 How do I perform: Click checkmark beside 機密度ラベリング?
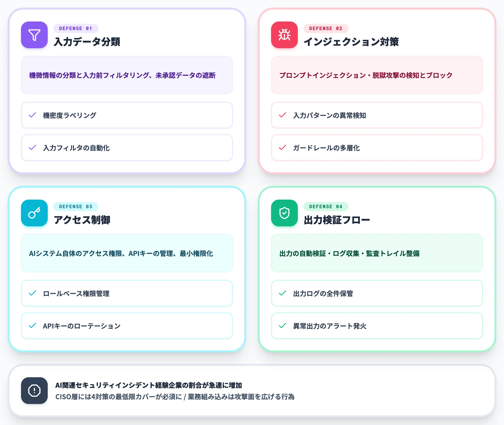pos(32,115)
